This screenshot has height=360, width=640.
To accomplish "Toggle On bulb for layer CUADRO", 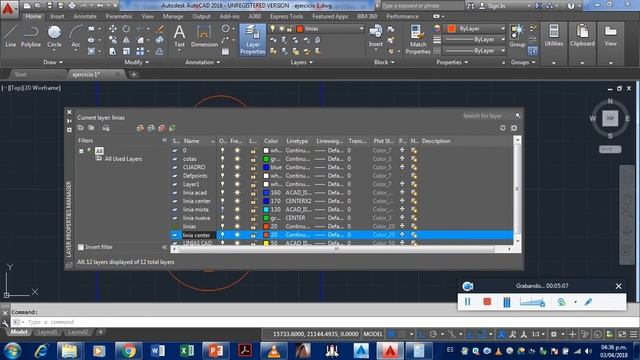I will tap(222, 167).
